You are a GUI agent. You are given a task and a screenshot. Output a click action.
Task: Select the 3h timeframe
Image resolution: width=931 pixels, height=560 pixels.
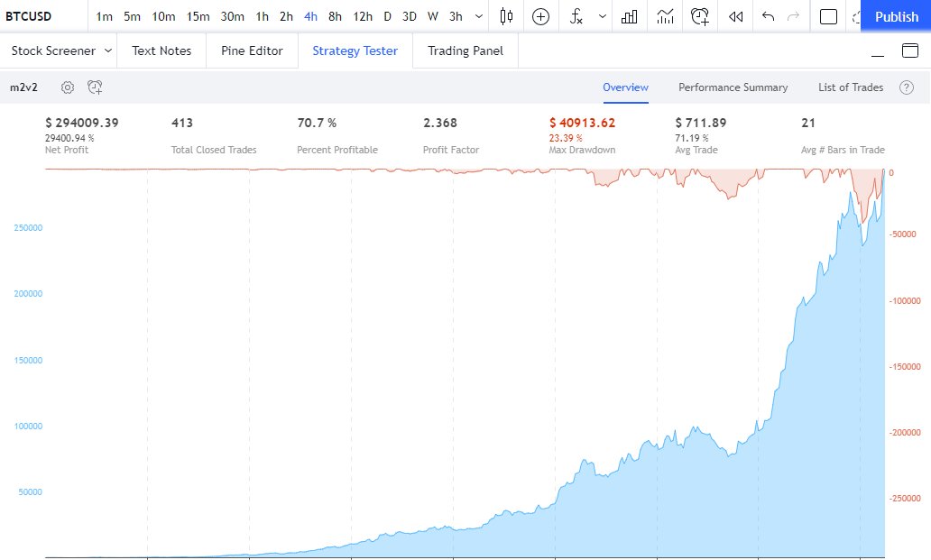pos(456,16)
